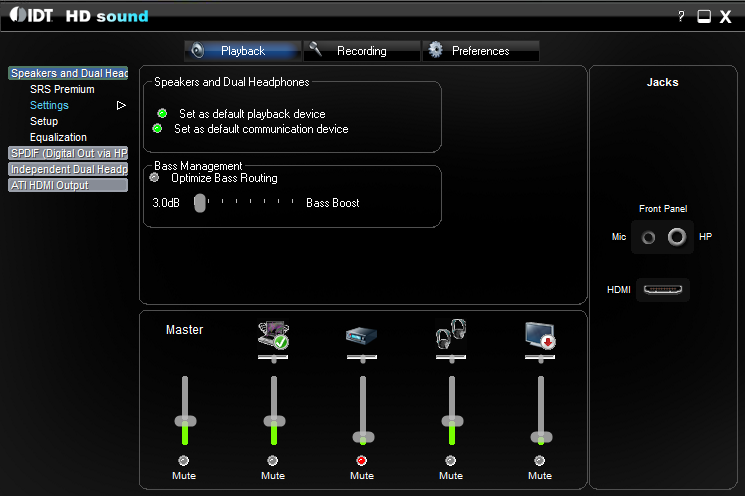Screen dimensions: 745x496
Task: Expand the Independent Dual Headphones section
Action: pyautogui.click(x=68, y=169)
